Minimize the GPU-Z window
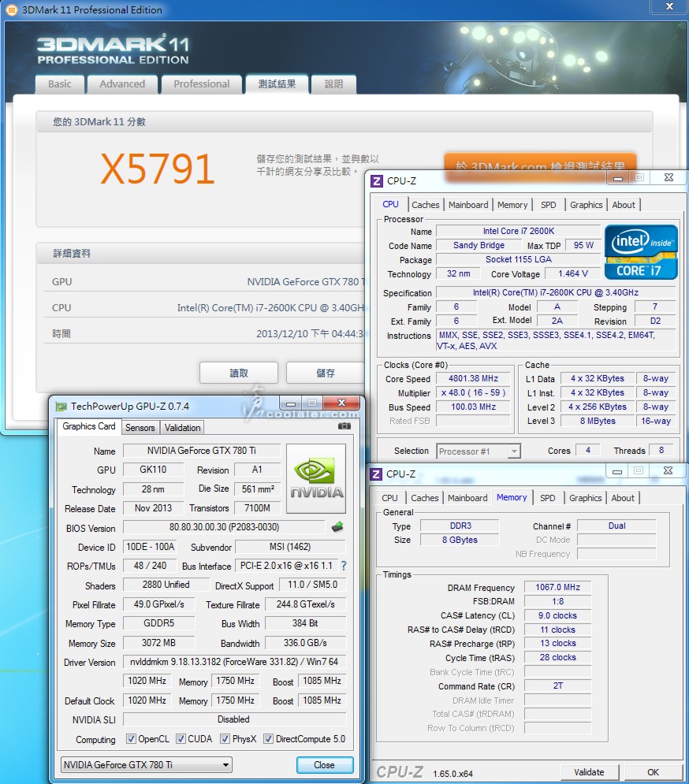Image resolution: width=689 pixels, height=784 pixels. coord(291,403)
